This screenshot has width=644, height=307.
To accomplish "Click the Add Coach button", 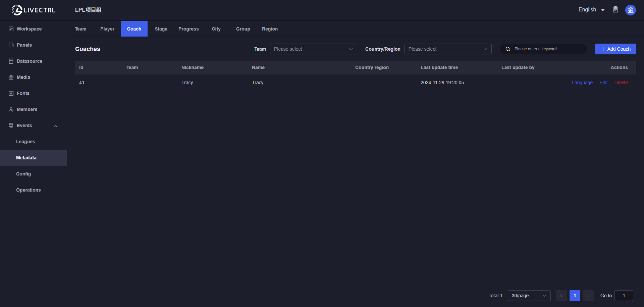I will coord(615,49).
